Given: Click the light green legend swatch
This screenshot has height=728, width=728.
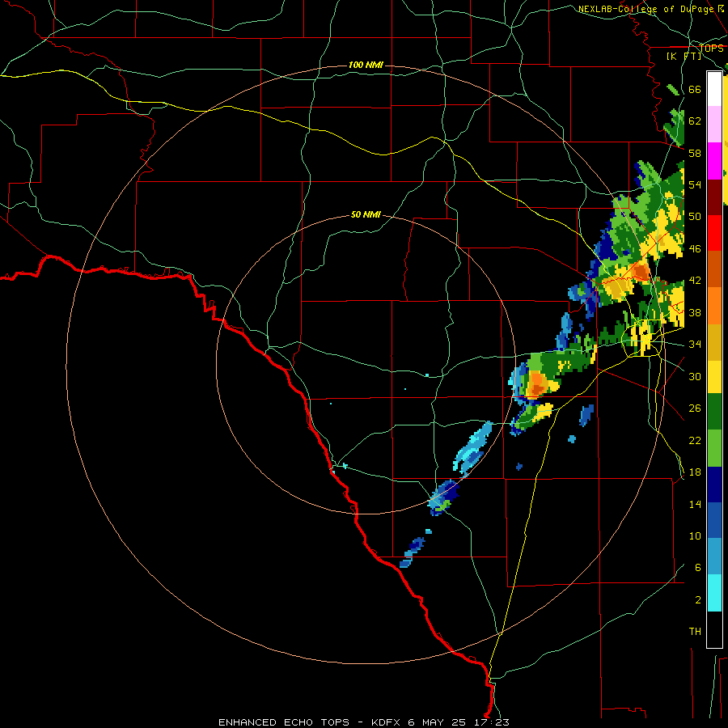Looking at the screenshot, I should 714,448.
